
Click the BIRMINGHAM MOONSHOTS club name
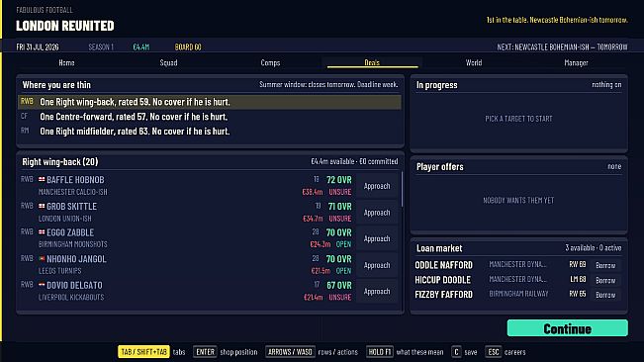coord(72,244)
